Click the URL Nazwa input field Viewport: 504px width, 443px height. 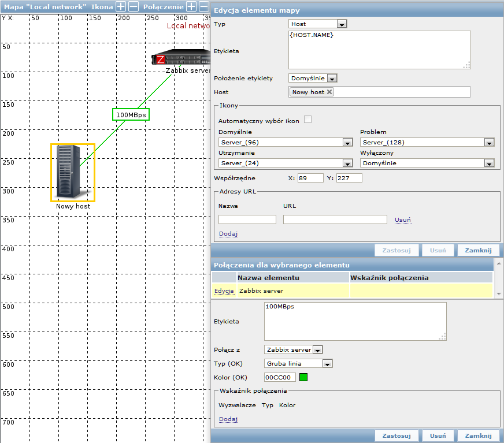247,219
